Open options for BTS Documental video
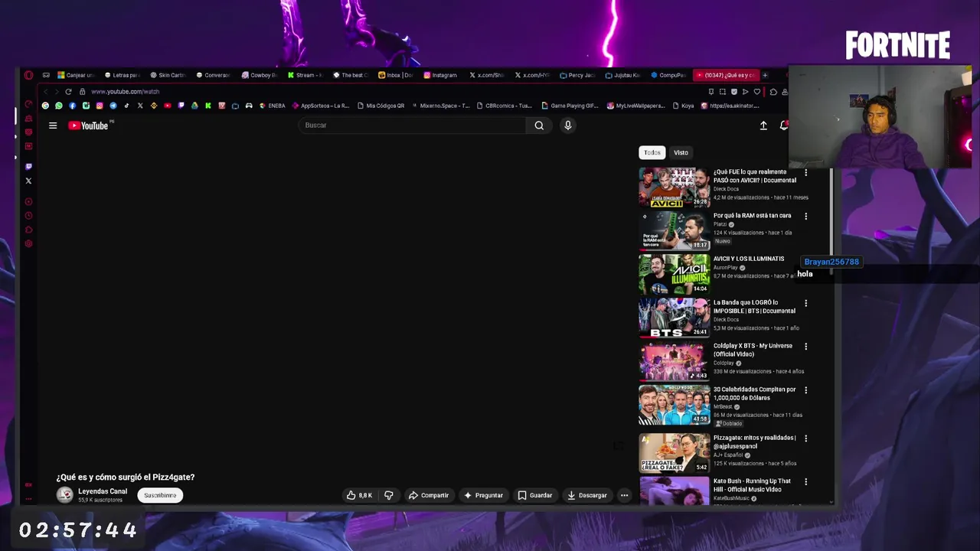The height and width of the screenshot is (551, 980). (x=805, y=303)
